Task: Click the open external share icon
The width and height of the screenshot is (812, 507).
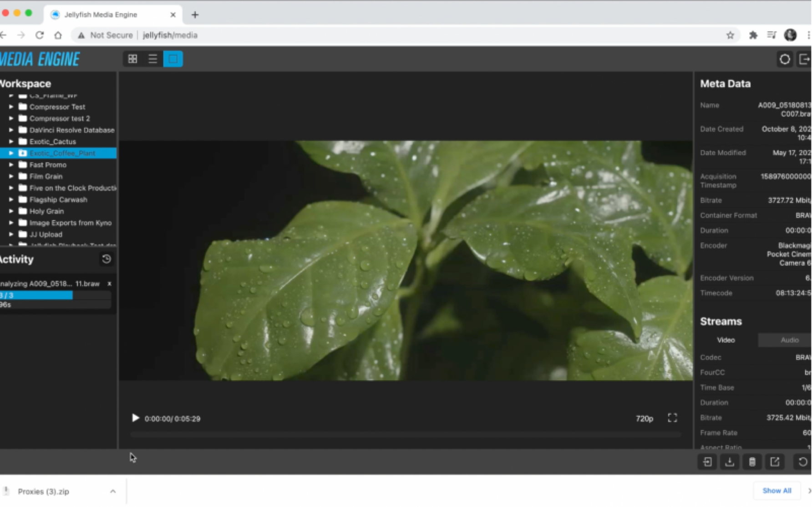Action: pos(775,462)
